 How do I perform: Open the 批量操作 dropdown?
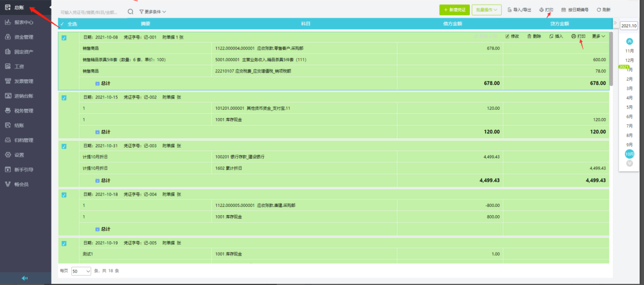point(487,10)
